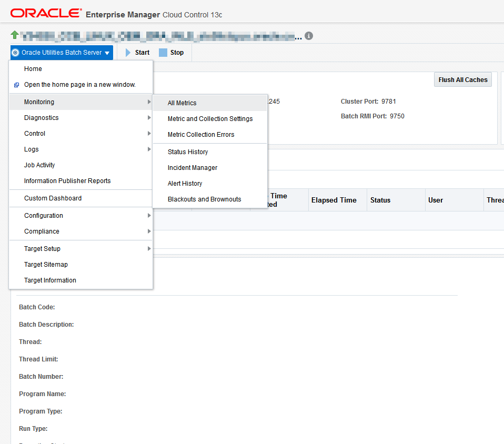This screenshot has width=504, height=444.
Task: Click the Oracle logo
Action: coord(46,13)
